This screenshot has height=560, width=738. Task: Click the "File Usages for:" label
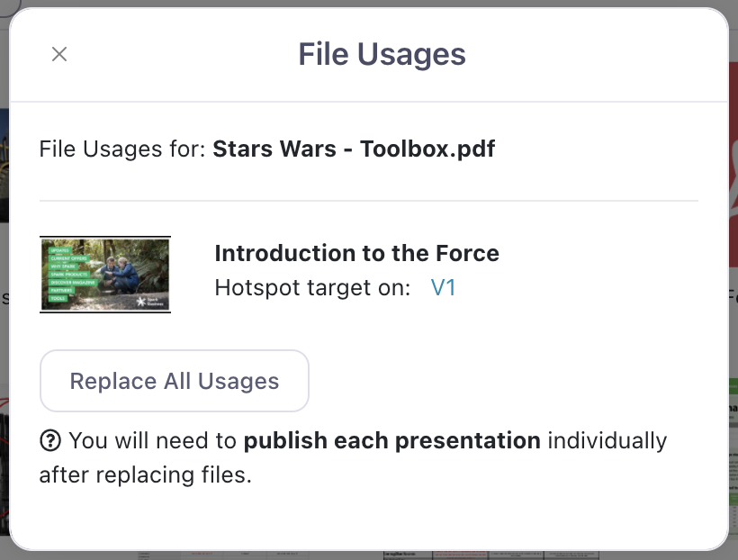[123, 148]
